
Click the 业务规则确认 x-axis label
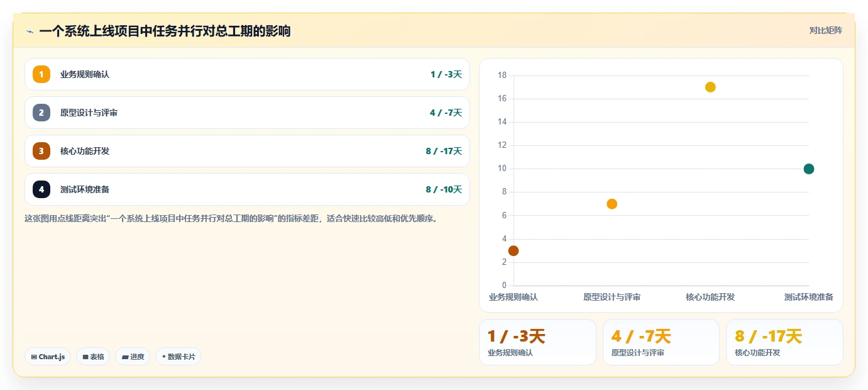(514, 297)
